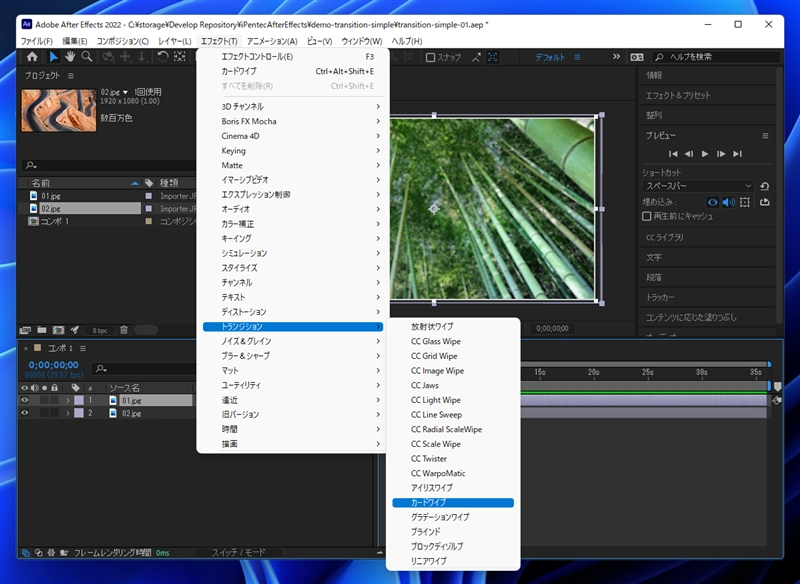Image resolution: width=800 pixels, height=584 pixels.
Task: Open the スペースバー shortcut dropdown
Action: pos(698,186)
